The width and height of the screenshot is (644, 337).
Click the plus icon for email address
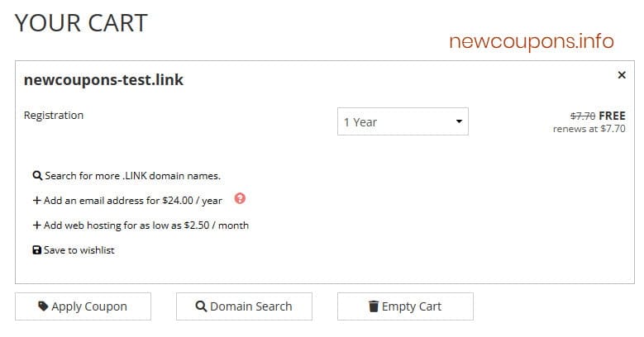(36, 201)
